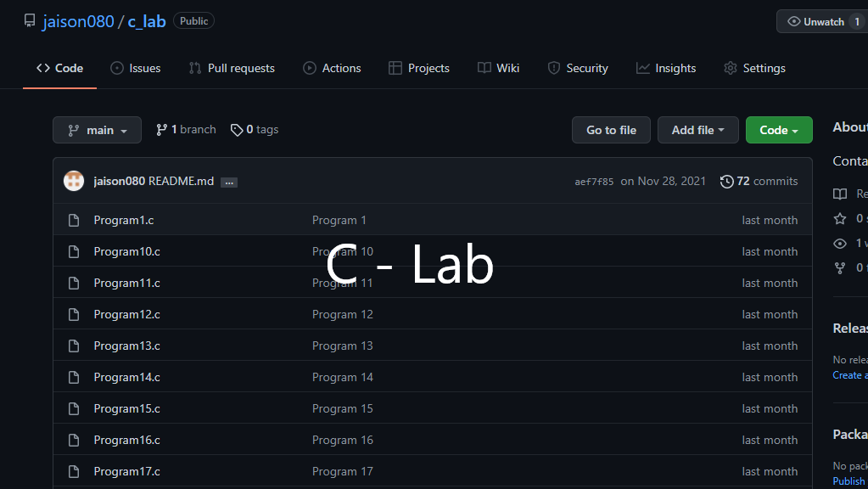Click the file icon for Program1.c
Image resolution: width=868 pixels, height=489 pixels.
[74, 220]
